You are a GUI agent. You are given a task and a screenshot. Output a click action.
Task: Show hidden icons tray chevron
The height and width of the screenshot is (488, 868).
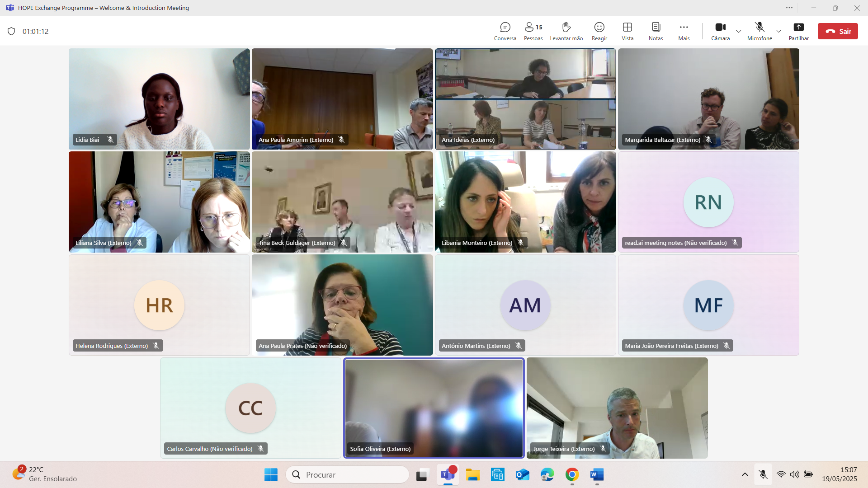pyautogui.click(x=745, y=474)
